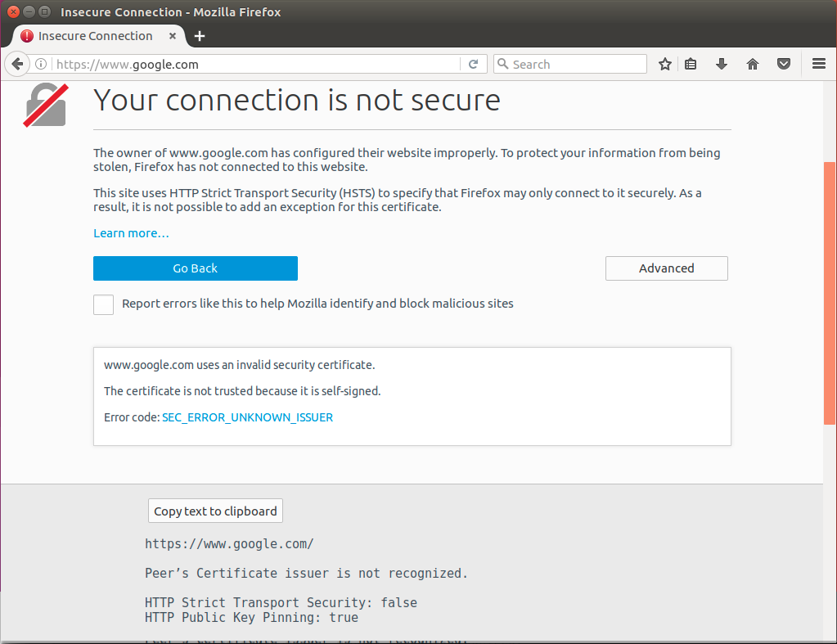Click the back navigation arrow
The height and width of the screenshot is (644, 837).
click(x=16, y=64)
